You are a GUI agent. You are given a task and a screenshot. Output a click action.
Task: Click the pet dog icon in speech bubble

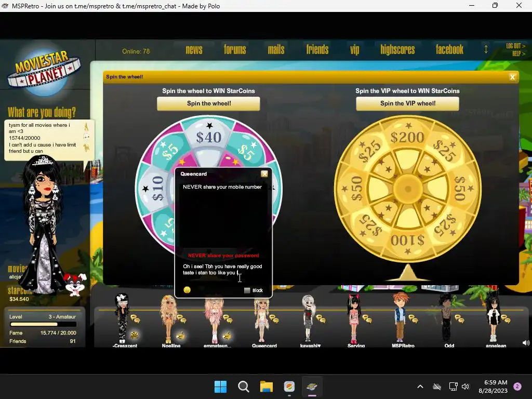(x=87, y=148)
